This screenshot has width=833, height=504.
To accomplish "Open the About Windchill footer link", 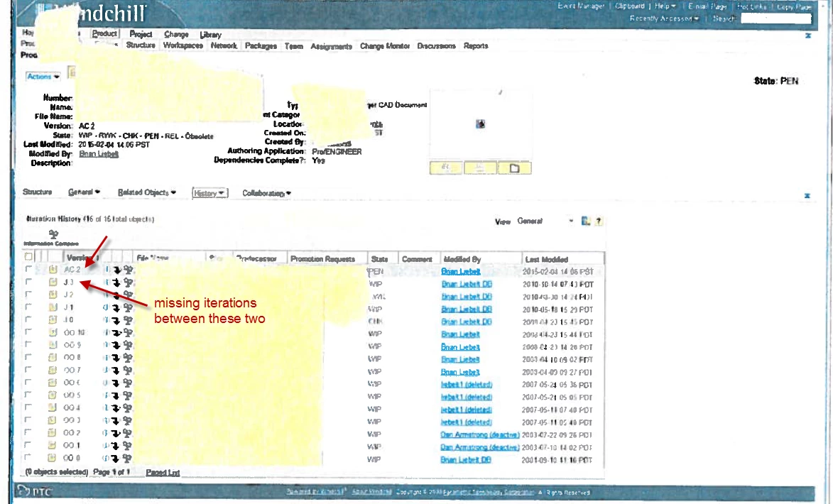I will (372, 492).
